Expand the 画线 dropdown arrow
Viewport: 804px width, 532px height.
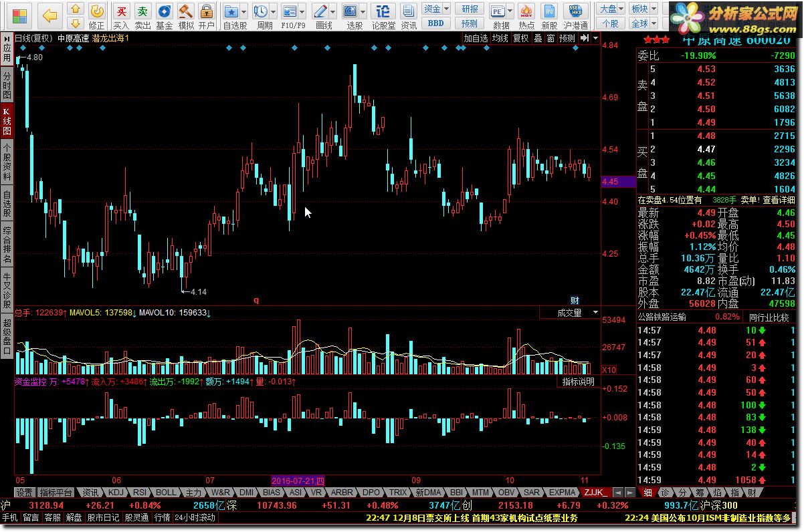tap(332, 12)
